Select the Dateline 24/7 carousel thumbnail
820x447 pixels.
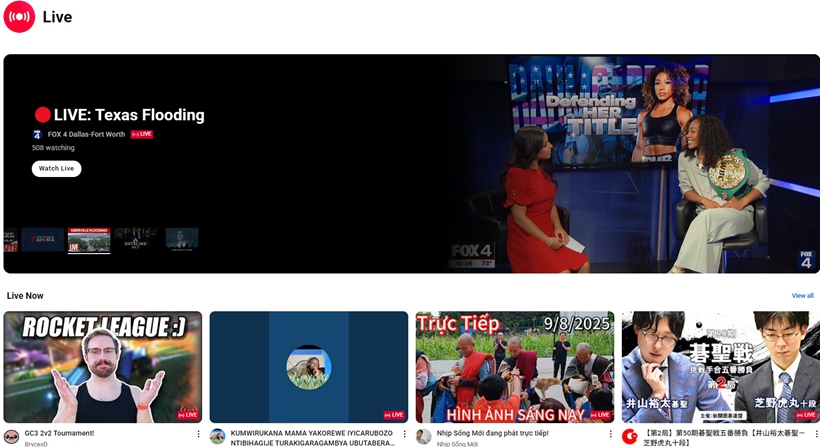click(x=136, y=240)
